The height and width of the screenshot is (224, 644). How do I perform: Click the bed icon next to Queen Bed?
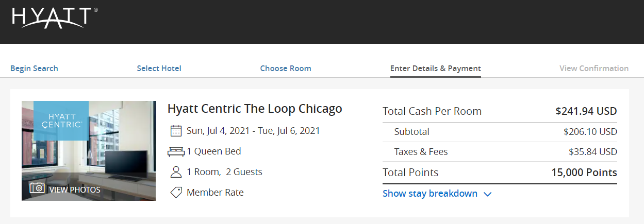pyautogui.click(x=176, y=152)
